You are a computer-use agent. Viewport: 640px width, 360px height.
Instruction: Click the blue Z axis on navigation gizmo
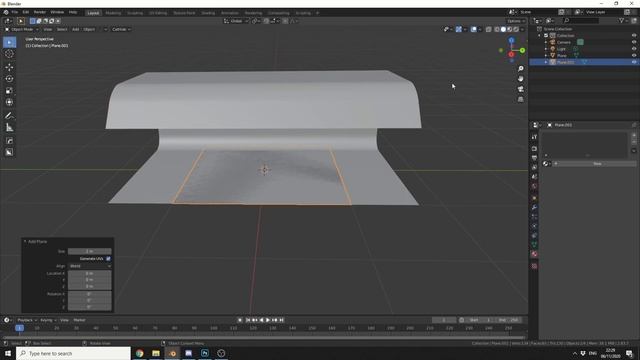click(511, 40)
